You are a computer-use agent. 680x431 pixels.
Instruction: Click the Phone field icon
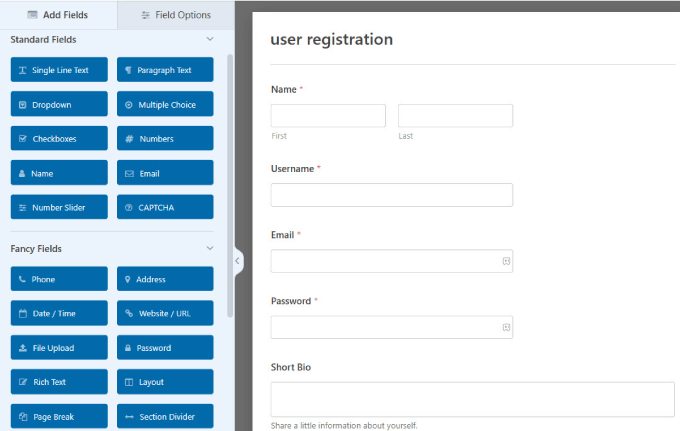point(23,280)
